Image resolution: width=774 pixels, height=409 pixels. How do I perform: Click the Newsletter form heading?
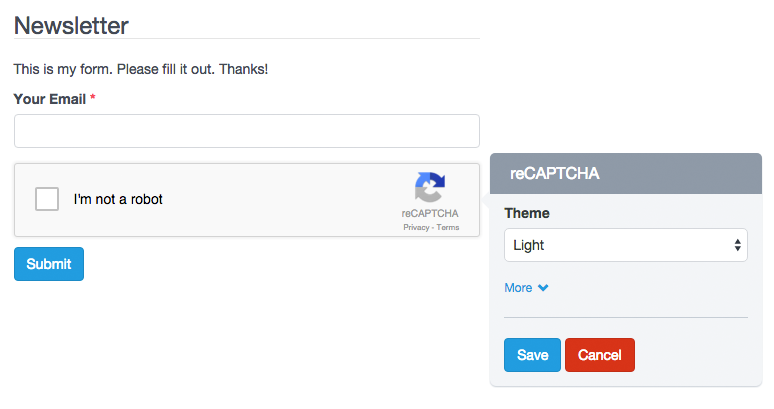click(72, 25)
